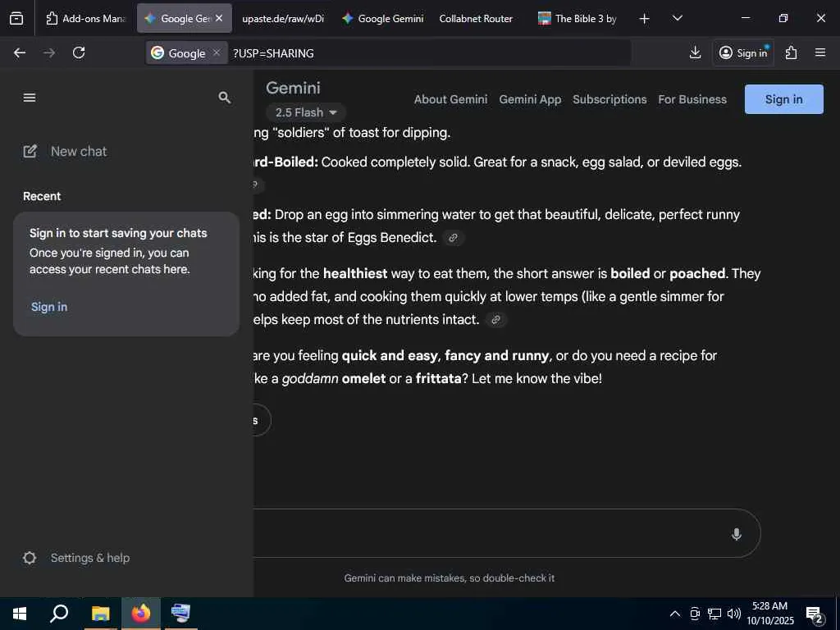Click the blue Sign in button
The image size is (840, 630).
tap(783, 99)
